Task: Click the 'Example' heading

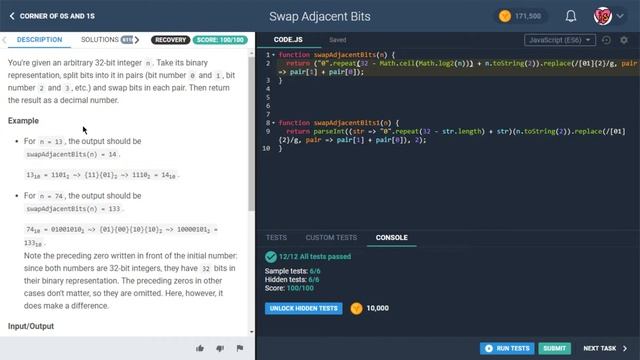Action: [23, 121]
